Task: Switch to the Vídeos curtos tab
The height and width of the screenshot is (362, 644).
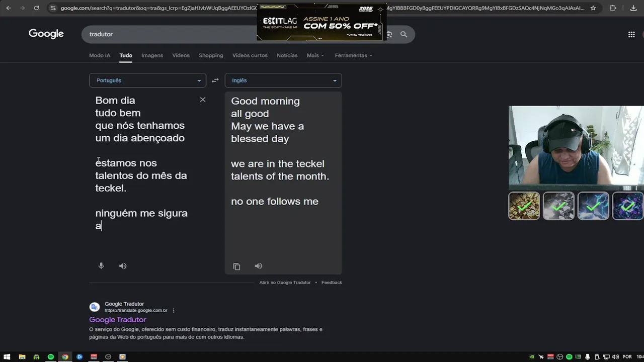Action: (250, 55)
